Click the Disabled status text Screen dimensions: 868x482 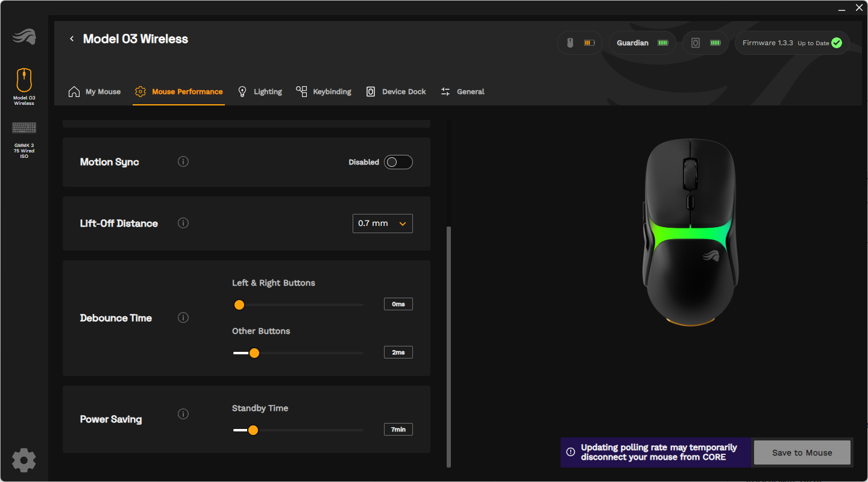pos(364,162)
